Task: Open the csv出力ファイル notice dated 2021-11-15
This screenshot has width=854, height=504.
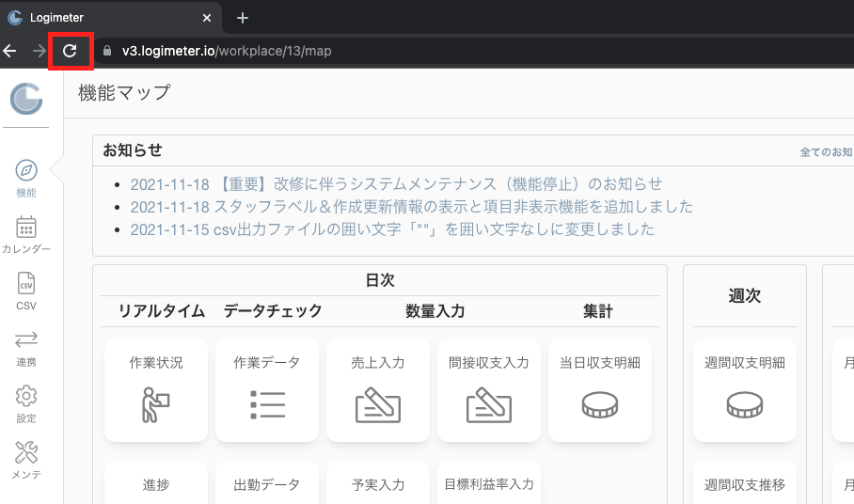Action: click(x=392, y=229)
